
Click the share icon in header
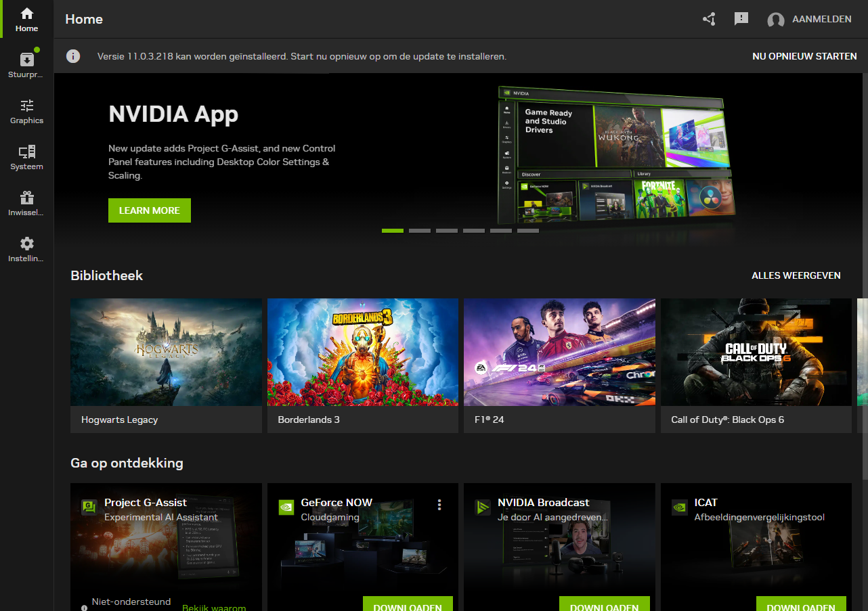point(709,19)
